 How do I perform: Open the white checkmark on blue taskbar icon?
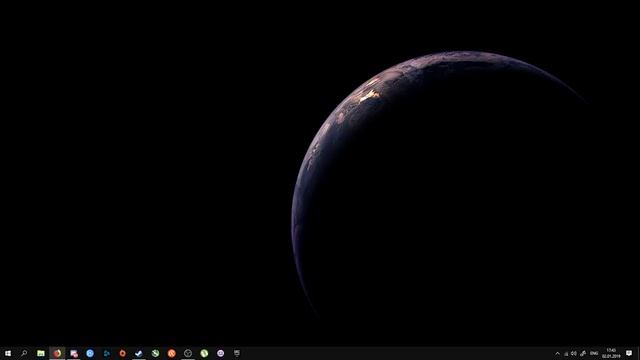[139, 353]
